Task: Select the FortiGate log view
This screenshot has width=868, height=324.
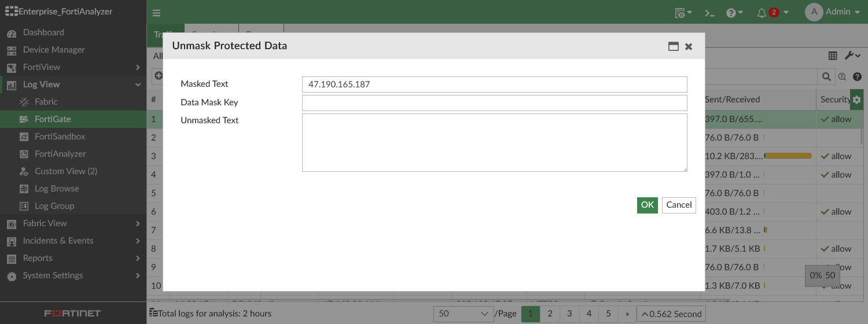Action: point(73,119)
